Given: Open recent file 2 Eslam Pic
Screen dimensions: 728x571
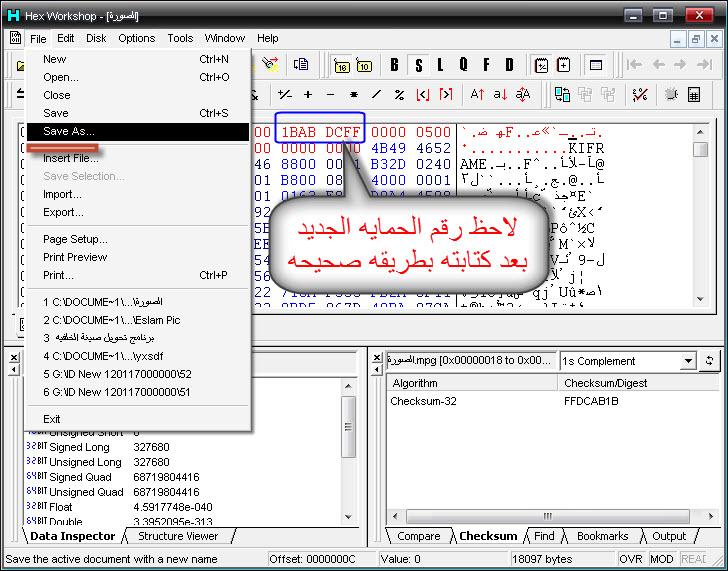Looking at the screenshot, I should [138, 320].
